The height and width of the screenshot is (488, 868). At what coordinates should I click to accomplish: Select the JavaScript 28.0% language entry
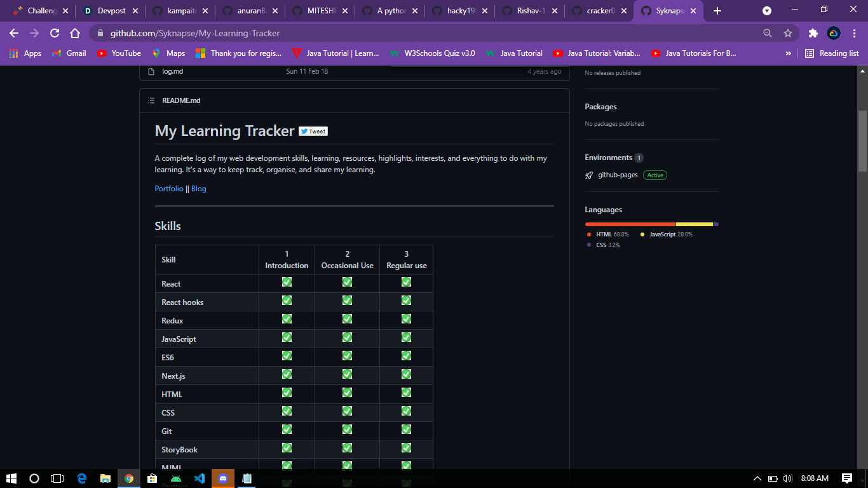click(x=667, y=234)
